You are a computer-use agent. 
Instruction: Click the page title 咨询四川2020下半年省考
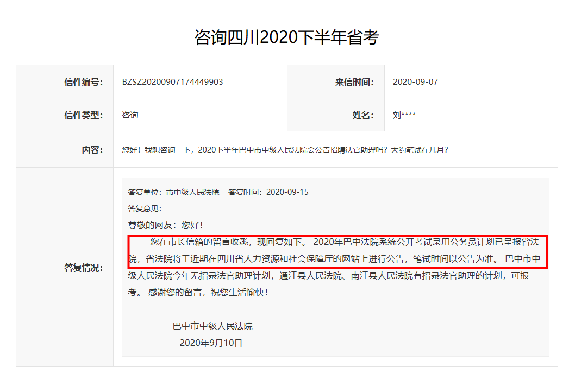[287, 37]
